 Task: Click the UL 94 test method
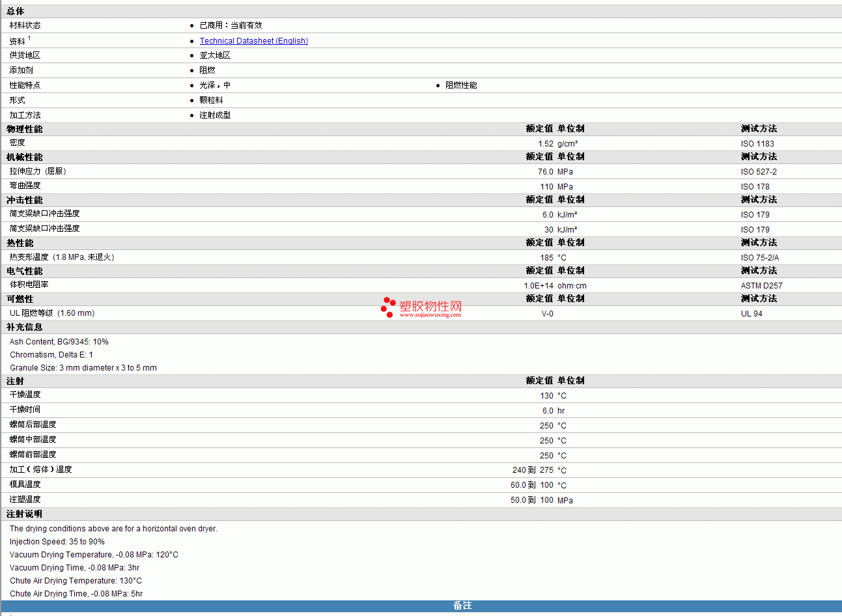coord(751,314)
